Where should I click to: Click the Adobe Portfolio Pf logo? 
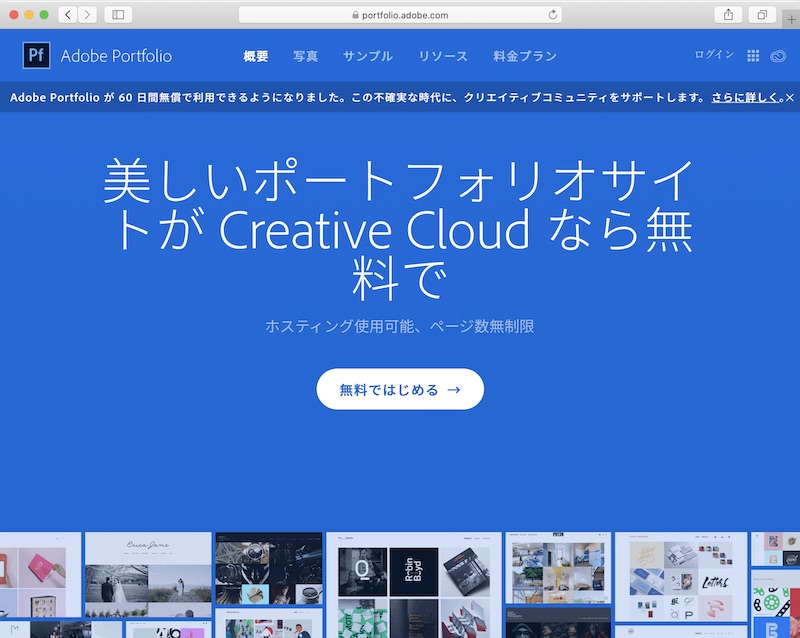[x=36, y=56]
